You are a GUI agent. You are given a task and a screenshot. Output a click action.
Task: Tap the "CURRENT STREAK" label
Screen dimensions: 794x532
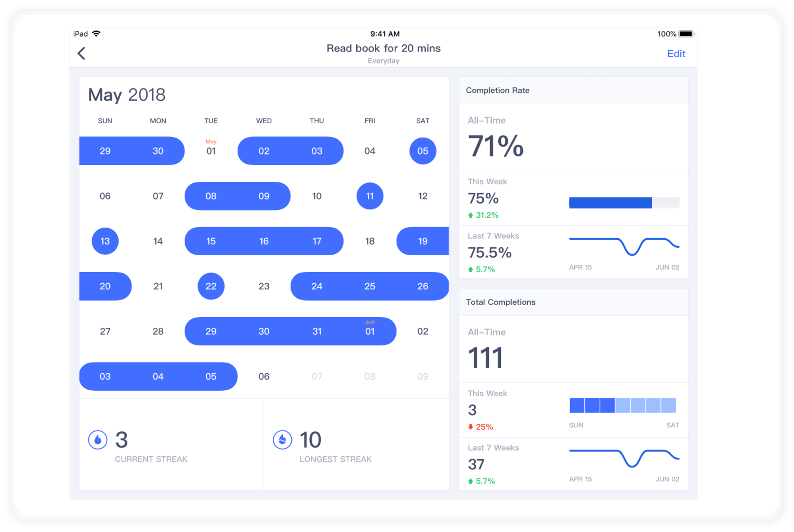coord(151,459)
